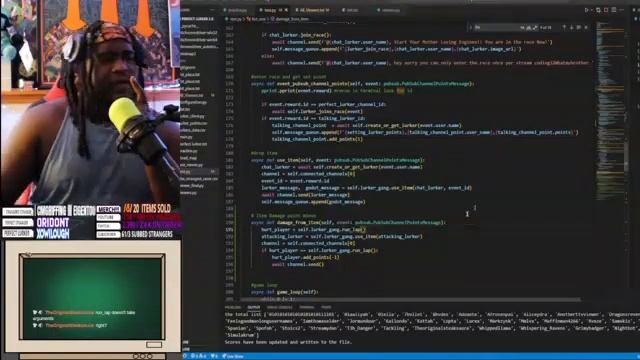640x360 pixels.
Task: Click the SUBSCRIBE label in stream overlay
Action: [x=109, y=234]
